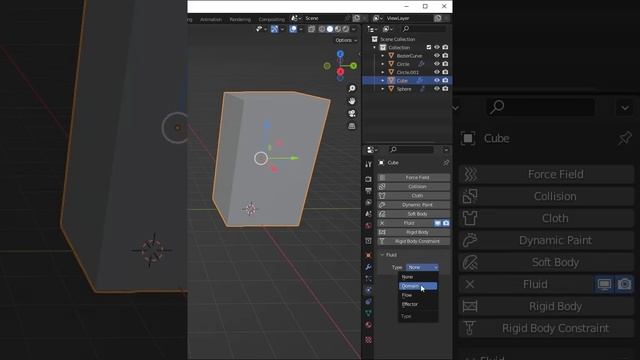Open viewport shading options dropdown arrow

coord(353,29)
